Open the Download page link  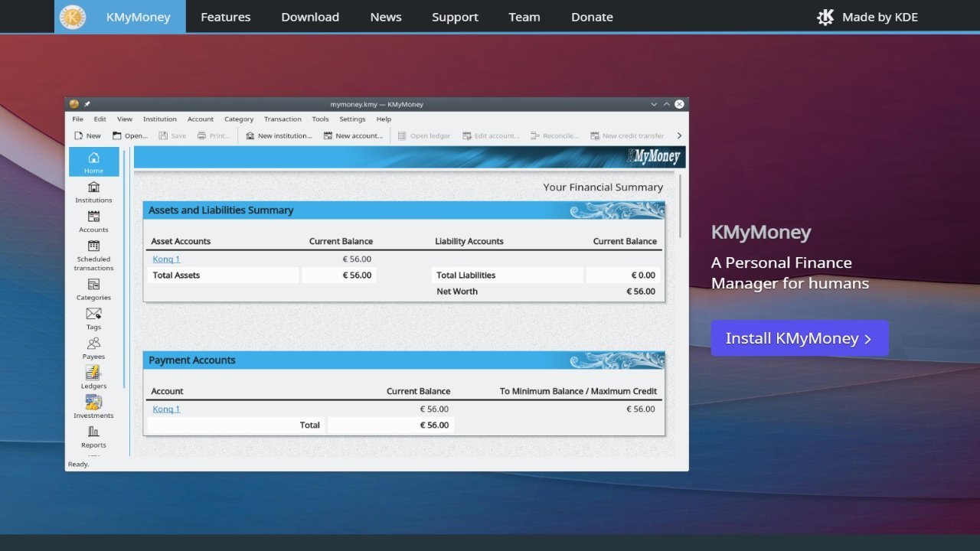click(x=310, y=17)
